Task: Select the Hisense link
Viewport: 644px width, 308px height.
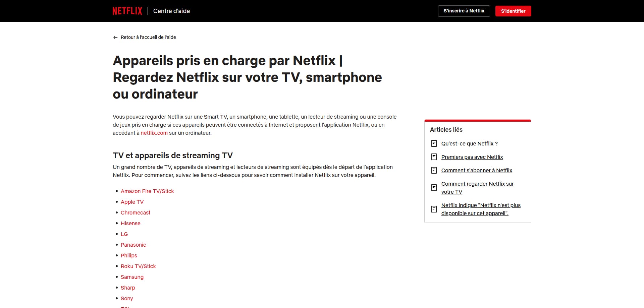Action: pyautogui.click(x=130, y=223)
